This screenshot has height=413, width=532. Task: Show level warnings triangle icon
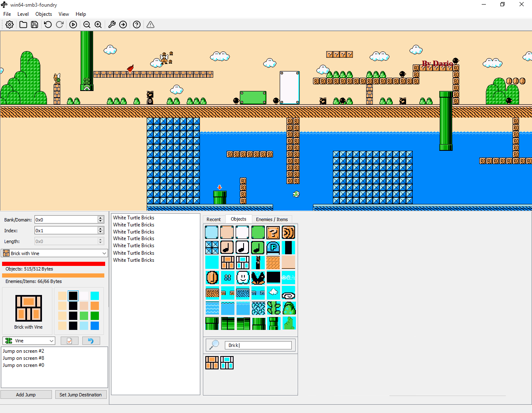point(150,25)
